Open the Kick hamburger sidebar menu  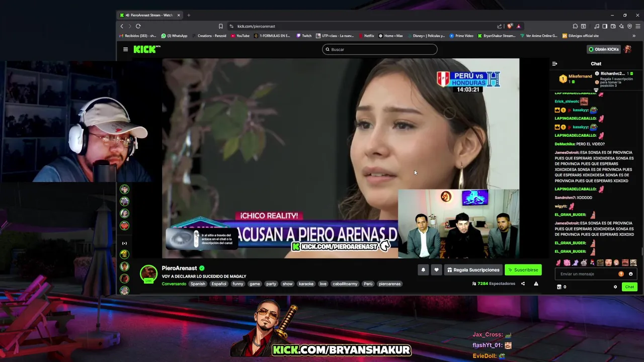coord(125,49)
